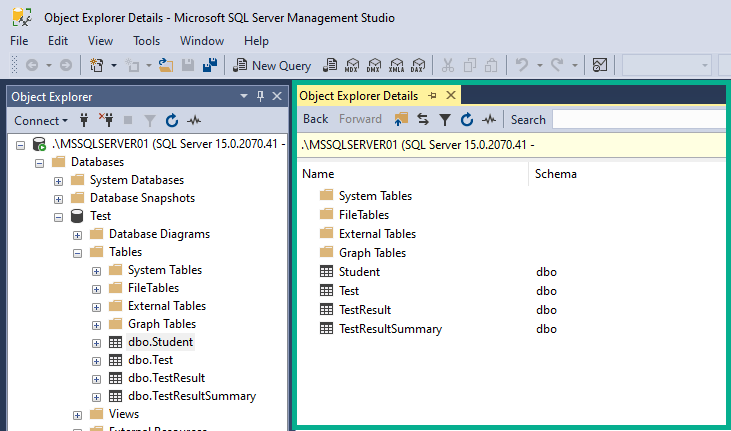Click the Redo arrow icon
Viewport: 731px width, 431px height.
(557, 65)
